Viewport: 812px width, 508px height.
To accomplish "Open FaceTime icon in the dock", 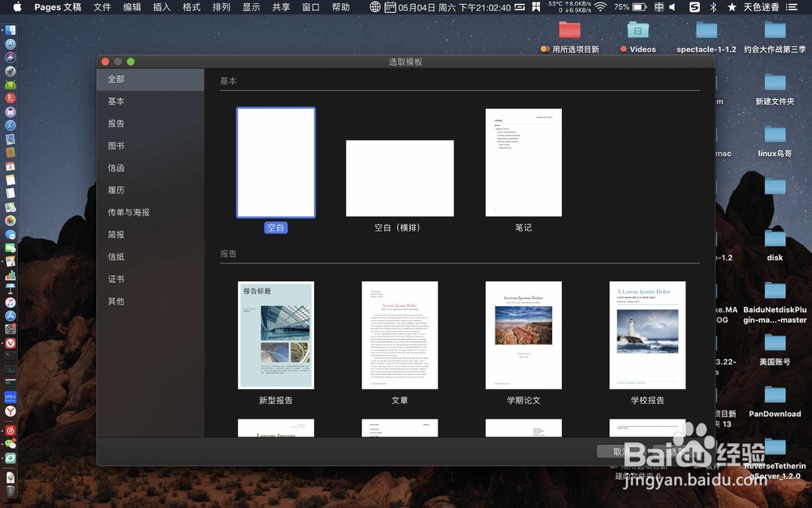I will coord(11,248).
